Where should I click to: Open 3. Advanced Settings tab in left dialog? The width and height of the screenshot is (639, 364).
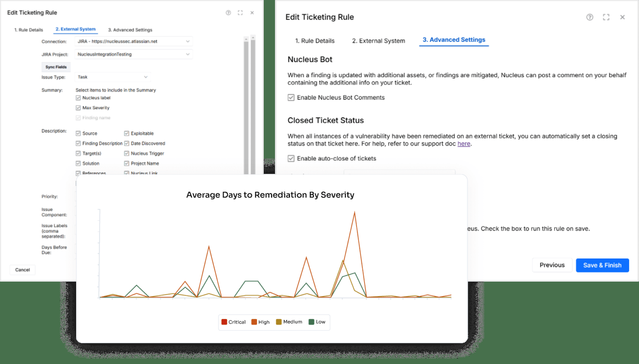[130, 30]
